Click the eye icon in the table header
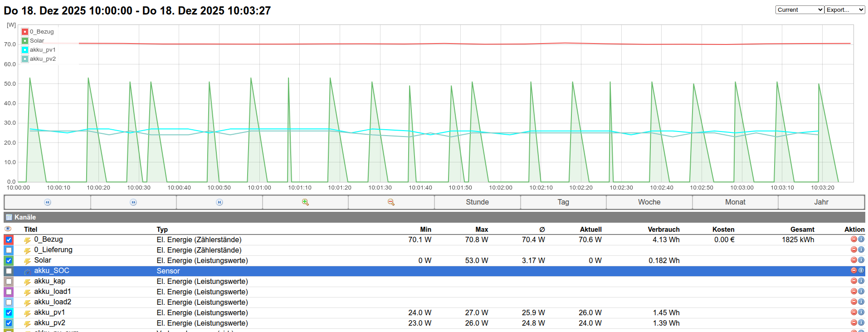Viewport: 868px width, 332px height. [x=8, y=229]
